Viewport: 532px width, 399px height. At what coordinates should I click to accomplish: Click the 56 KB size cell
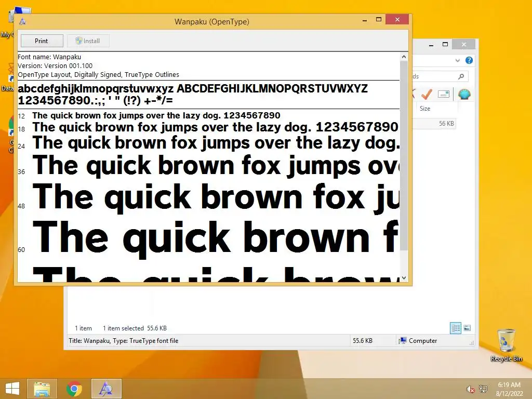pos(446,124)
